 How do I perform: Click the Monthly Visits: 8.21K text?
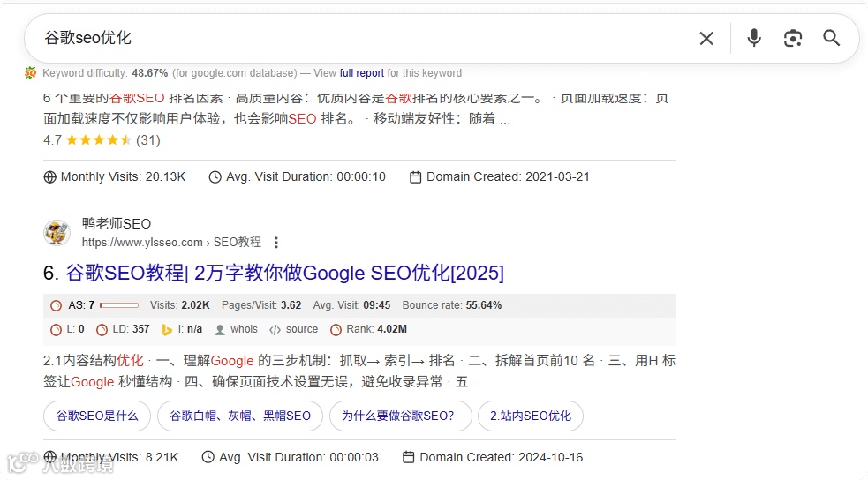(x=119, y=457)
